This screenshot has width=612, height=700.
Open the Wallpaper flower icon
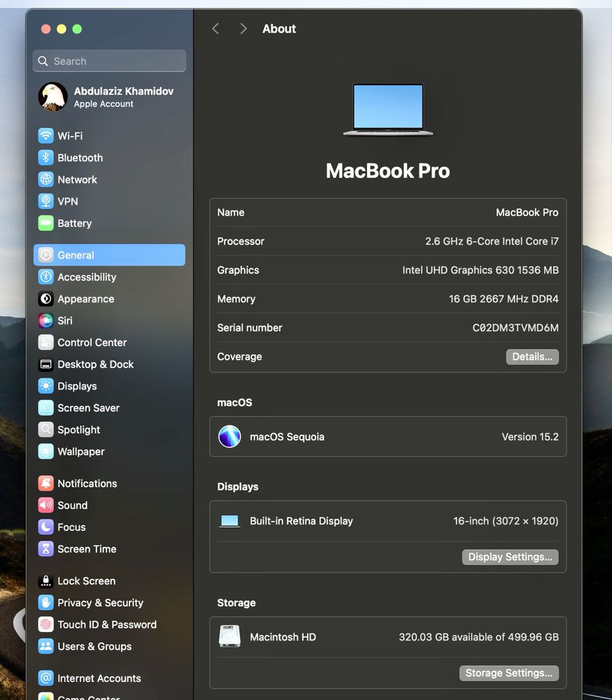pos(45,451)
